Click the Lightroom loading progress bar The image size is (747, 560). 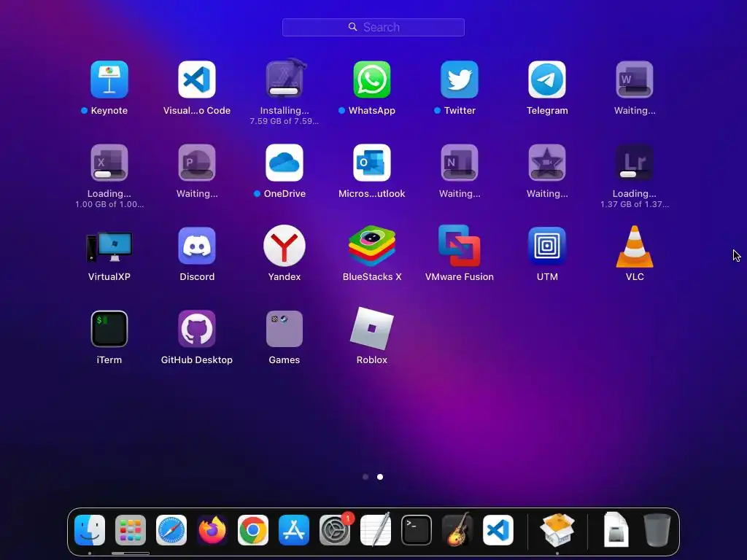tap(634, 174)
